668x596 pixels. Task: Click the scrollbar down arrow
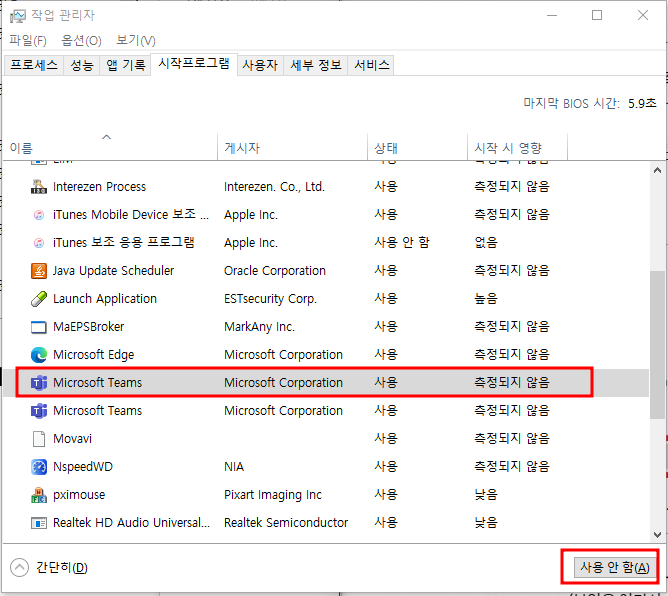click(x=657, y=535)
